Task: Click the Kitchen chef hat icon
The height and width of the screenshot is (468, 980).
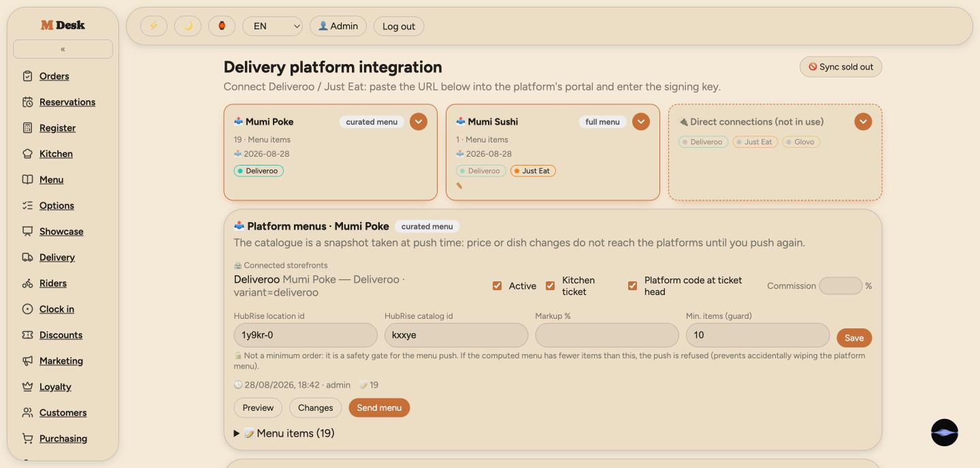Action: click(27, 154)
